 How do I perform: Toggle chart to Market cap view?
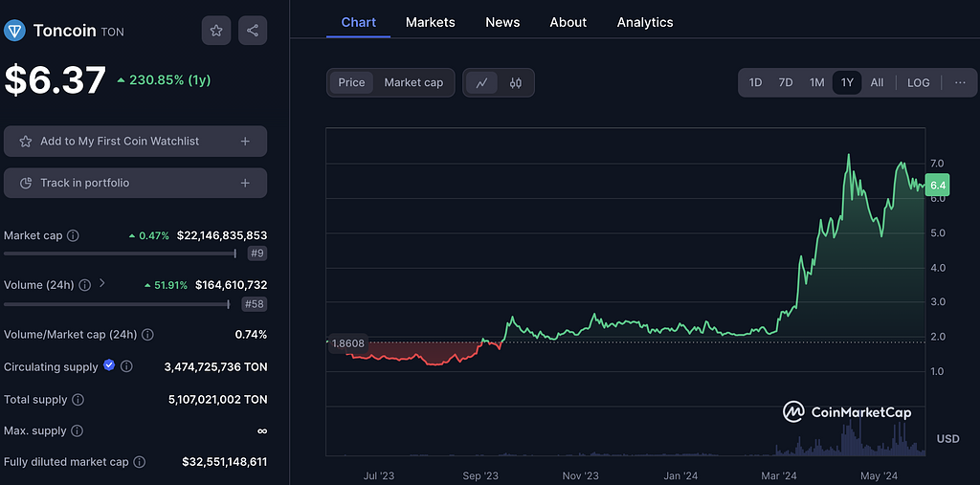(x=413, y=83)
